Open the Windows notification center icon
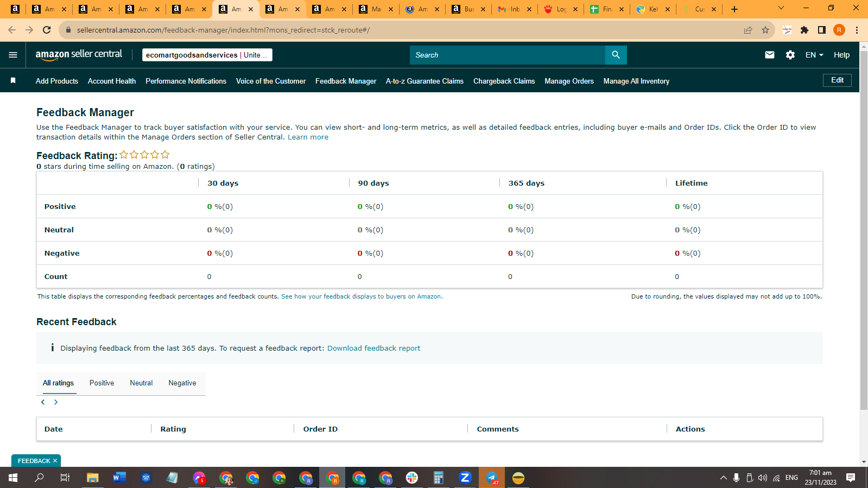This screenshot has height=488, width=868. (x=851, y=478)
